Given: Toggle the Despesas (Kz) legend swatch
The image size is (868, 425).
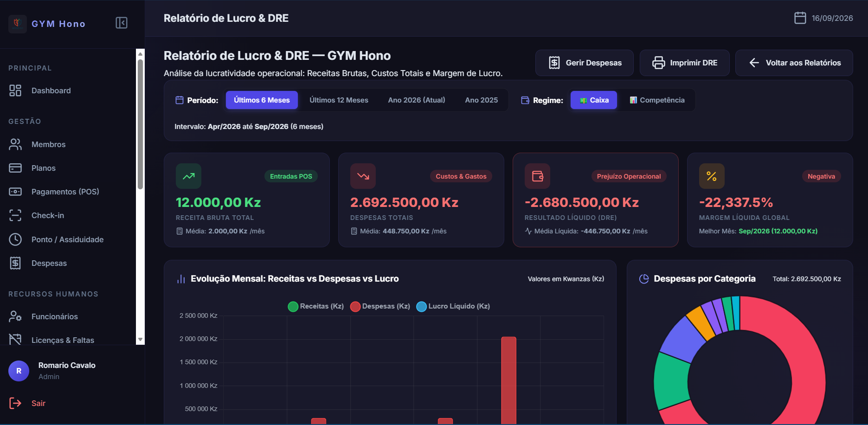Looking at the screenshot, I should coord(355,307).
